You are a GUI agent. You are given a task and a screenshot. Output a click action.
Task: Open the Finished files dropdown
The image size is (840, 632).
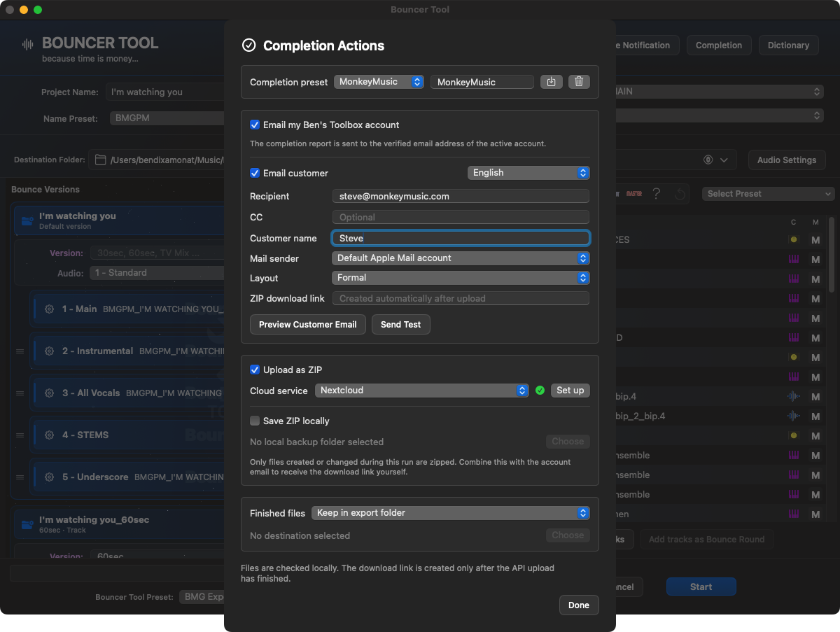pyautogui.click(x=451, y=513)
